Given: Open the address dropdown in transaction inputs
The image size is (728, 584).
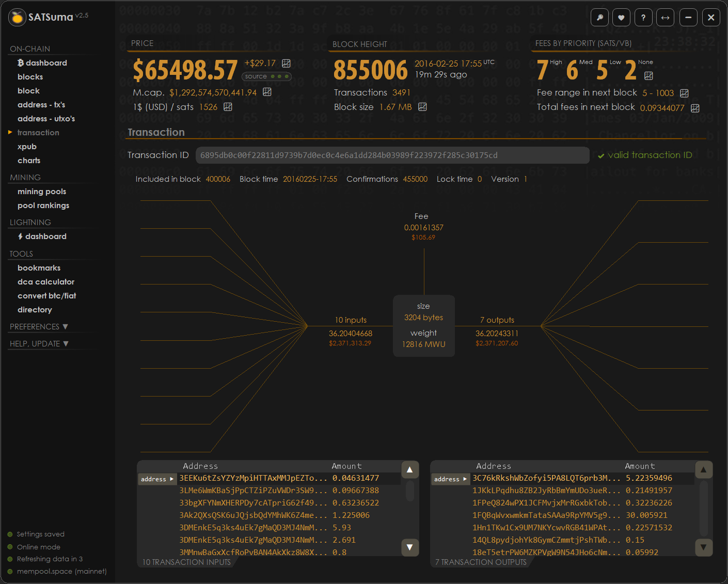Looking at the screenshot, I should click(x=157, y=479).
